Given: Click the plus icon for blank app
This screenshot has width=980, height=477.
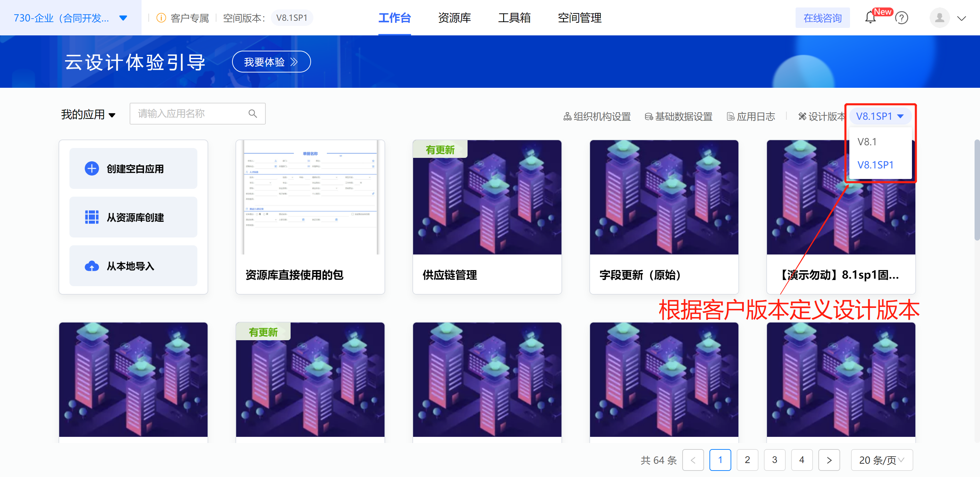Looking at the screenshot, I should pos(92,168).
